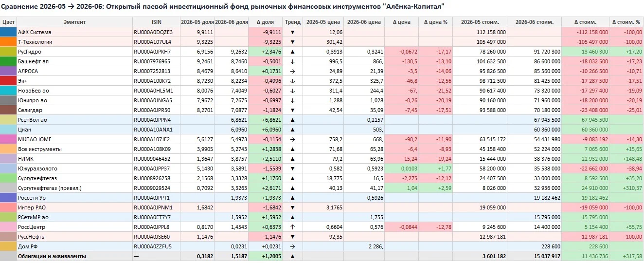
Task: Click the thin up-arrow trend icon for РоссЦентр
Action: coord(292,227)
